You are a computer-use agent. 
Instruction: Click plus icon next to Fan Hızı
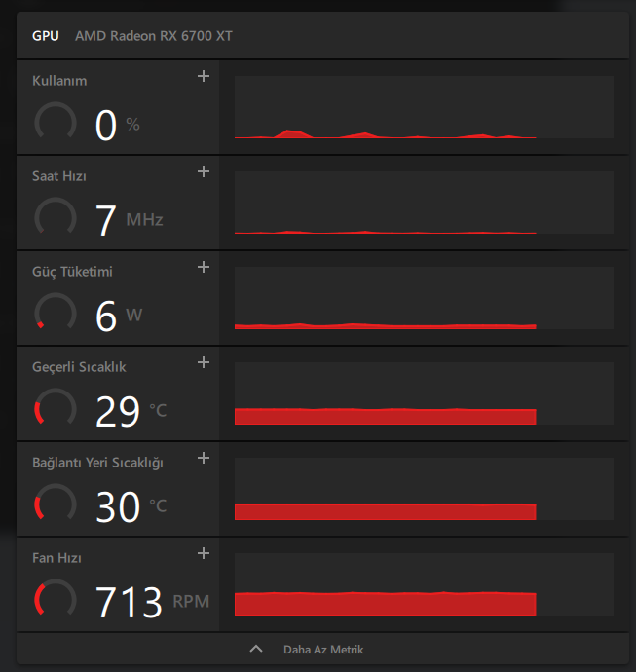pyautogui.click(x=204, y=553)
